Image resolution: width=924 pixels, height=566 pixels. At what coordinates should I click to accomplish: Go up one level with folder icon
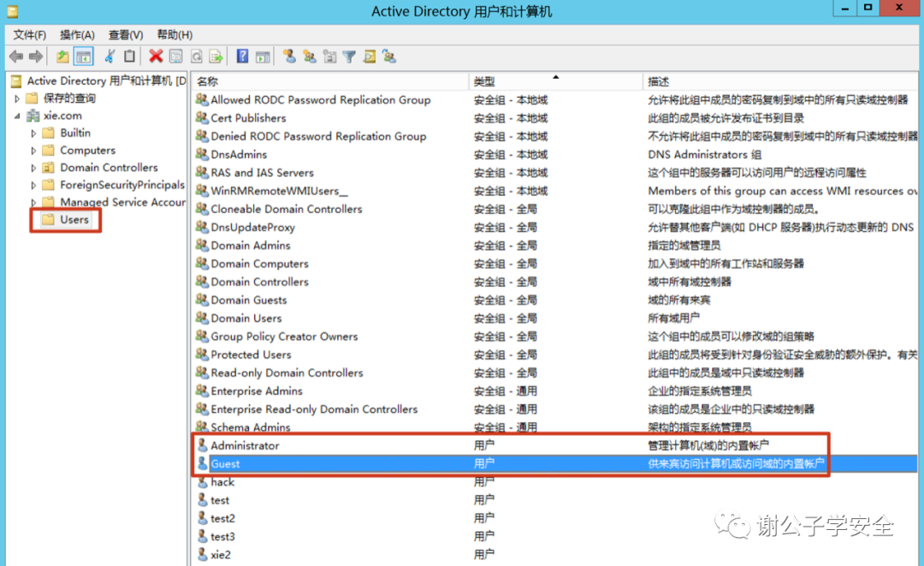tap(62, 57)
